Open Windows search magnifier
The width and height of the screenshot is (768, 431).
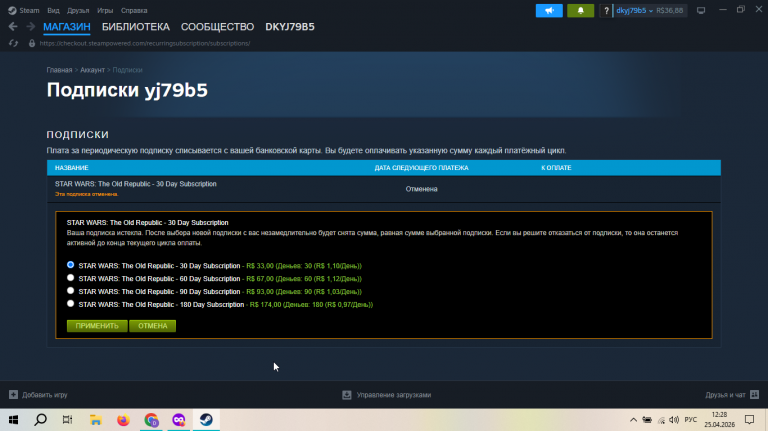(41, 420)
